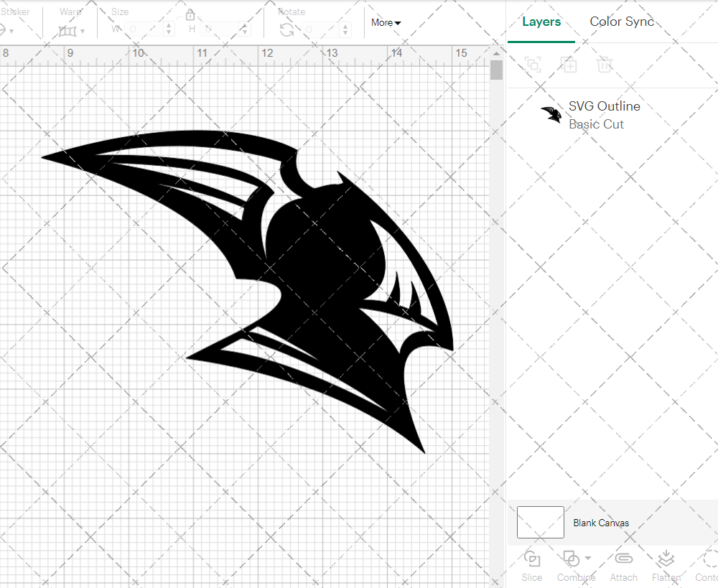Image resolution: width=718 pixels, height=588 pixels.
Task: Switch to the Color Sync tab
Action: point(622,22)
